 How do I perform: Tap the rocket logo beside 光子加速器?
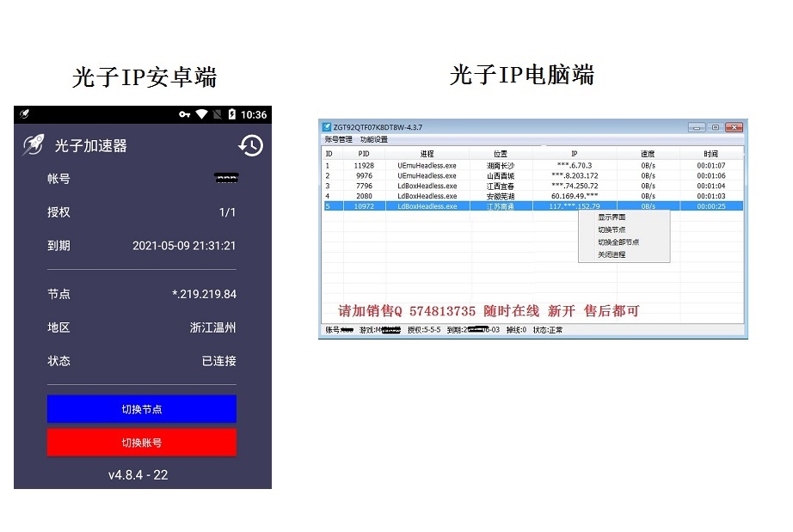point(33,145)
